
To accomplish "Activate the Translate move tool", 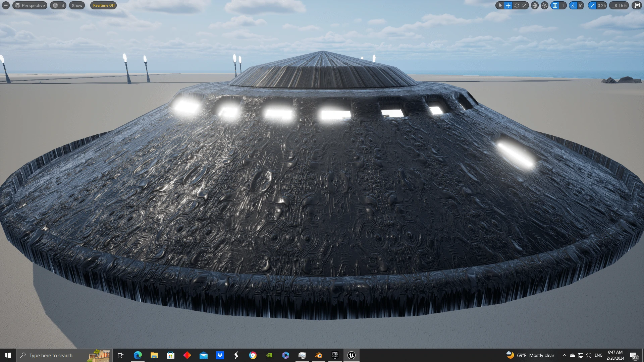I will coord(508,5).
